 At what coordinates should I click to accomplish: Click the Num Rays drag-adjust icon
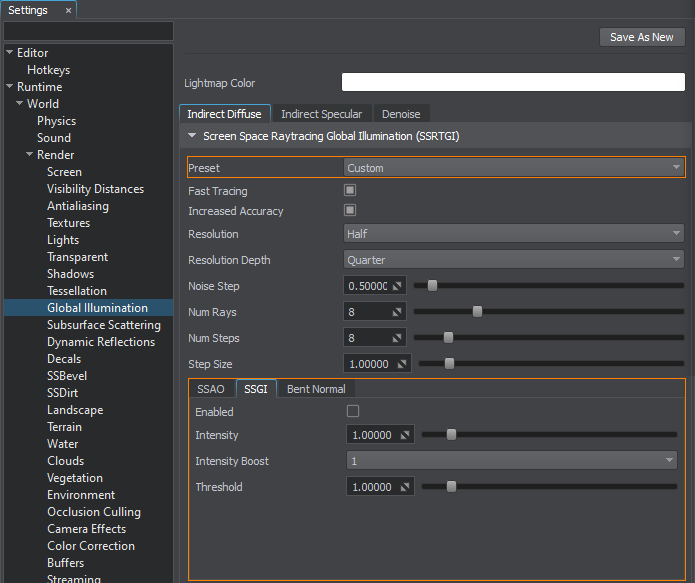pyautogui.click(x=397, y=312)
